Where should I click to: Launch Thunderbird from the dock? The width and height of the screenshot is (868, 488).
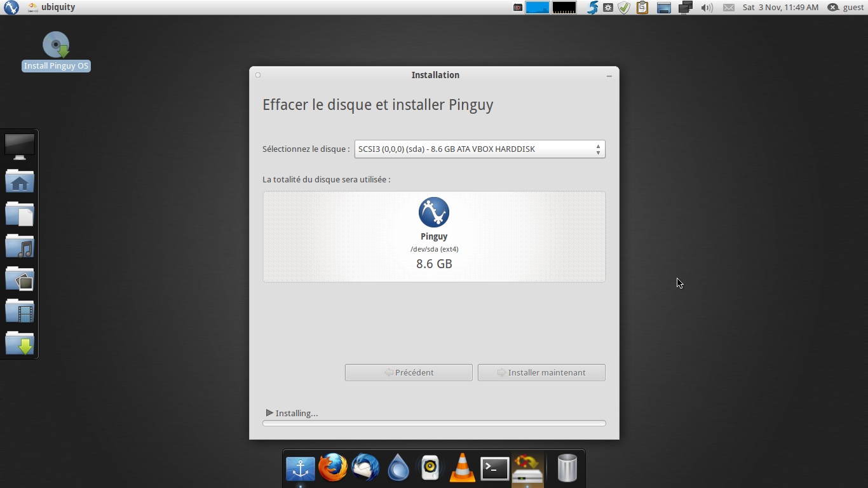pyautogui.click(x=365, y=468)
